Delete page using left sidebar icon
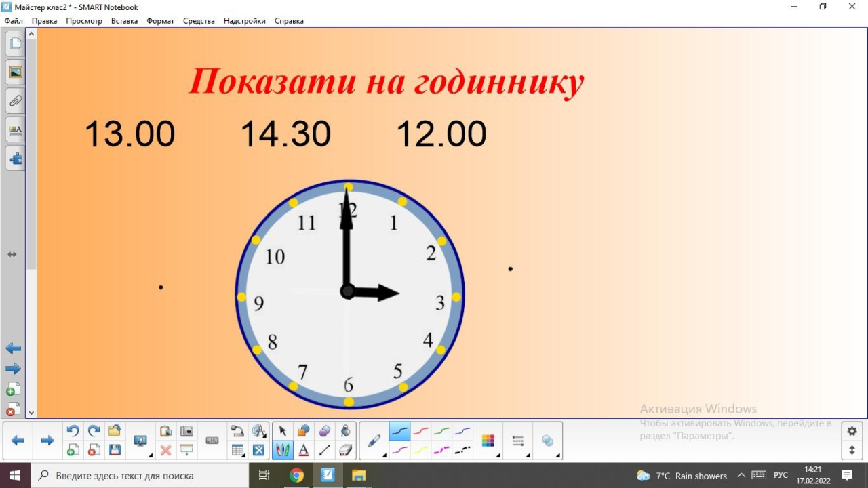868x488 pixels. [13, 409]
